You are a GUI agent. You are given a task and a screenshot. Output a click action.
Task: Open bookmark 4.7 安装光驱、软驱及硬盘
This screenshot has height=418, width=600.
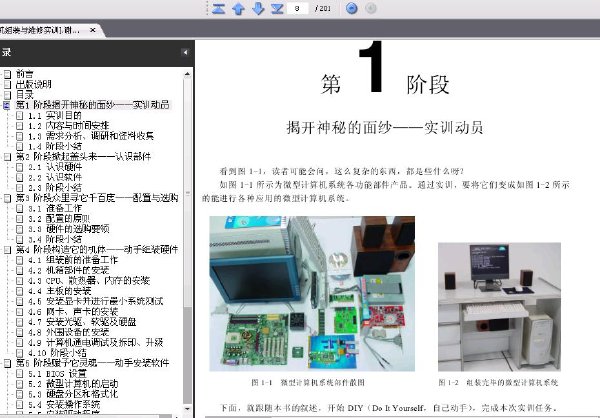tap(82, 322)
